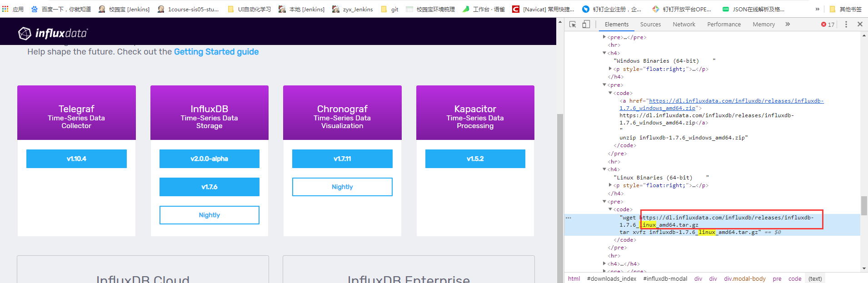Click the Telegraf card header
This screenshot has width=868, height=283.
(76, 113)
